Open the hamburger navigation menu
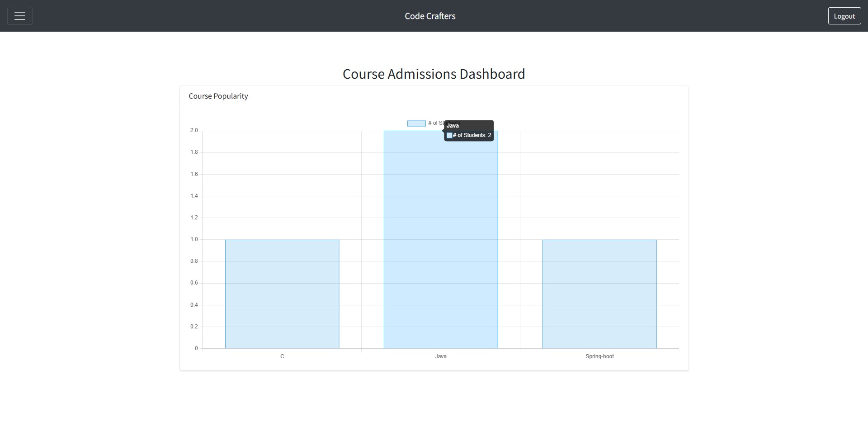 pyautogui.click(x=20, y=16)
